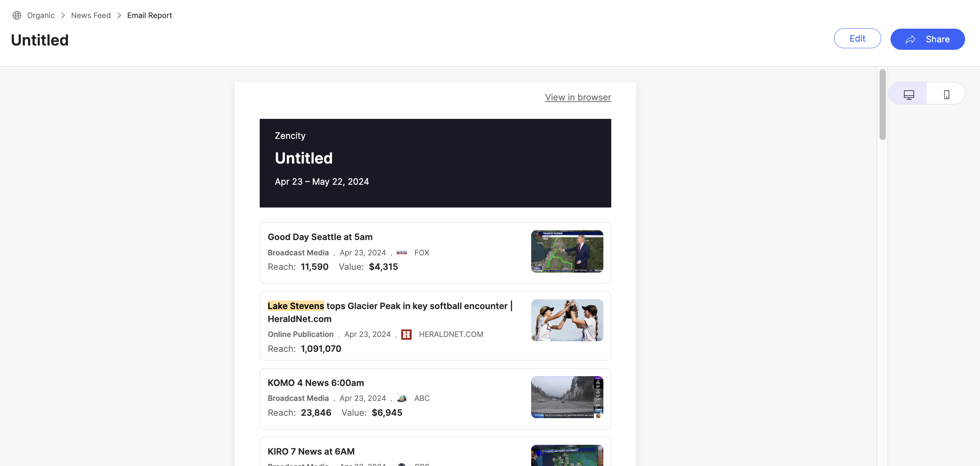The height and width of the screenshot is (466, 980).
Task: Open the Organic breadcrumb
Action: click(41, 15)
